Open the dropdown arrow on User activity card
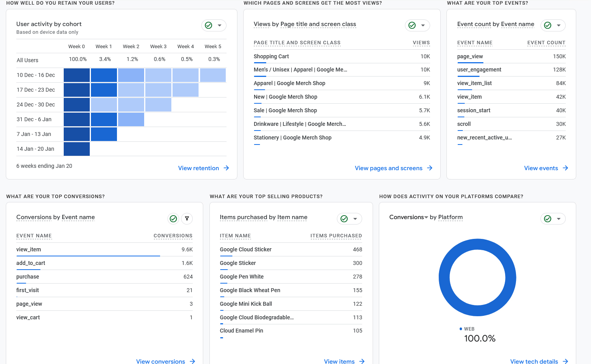The height and width of the screenshot is (364, 591). [x=219, y=25]
